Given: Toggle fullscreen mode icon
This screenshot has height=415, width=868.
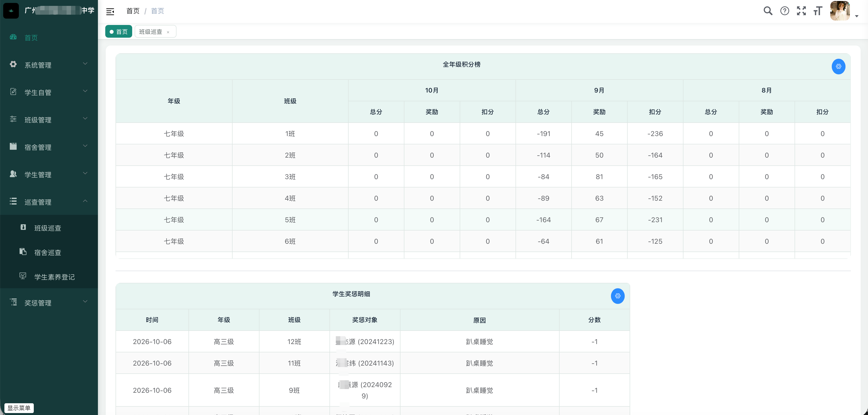Looking at the screenshot, I should pos(801,11).
